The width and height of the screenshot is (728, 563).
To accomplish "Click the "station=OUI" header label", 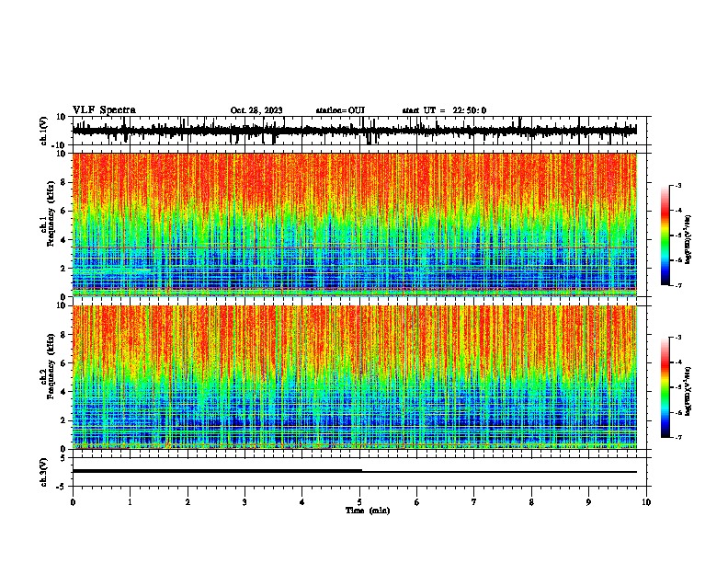I will click(x=340, y=110).
